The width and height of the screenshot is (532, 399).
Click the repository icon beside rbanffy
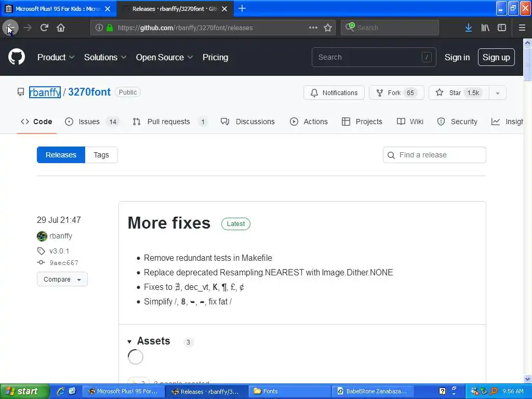pos(21,92)
